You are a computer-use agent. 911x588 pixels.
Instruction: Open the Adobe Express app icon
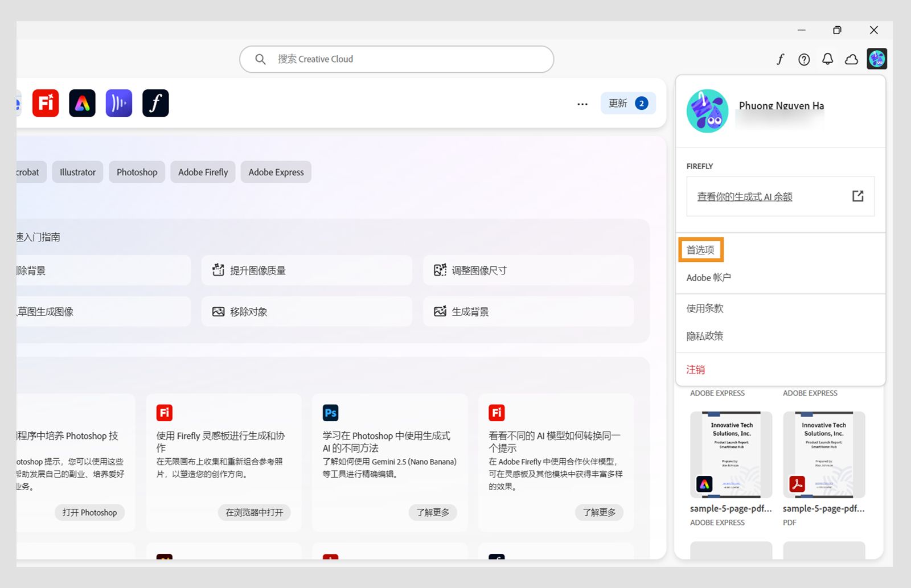click(82, 103)
